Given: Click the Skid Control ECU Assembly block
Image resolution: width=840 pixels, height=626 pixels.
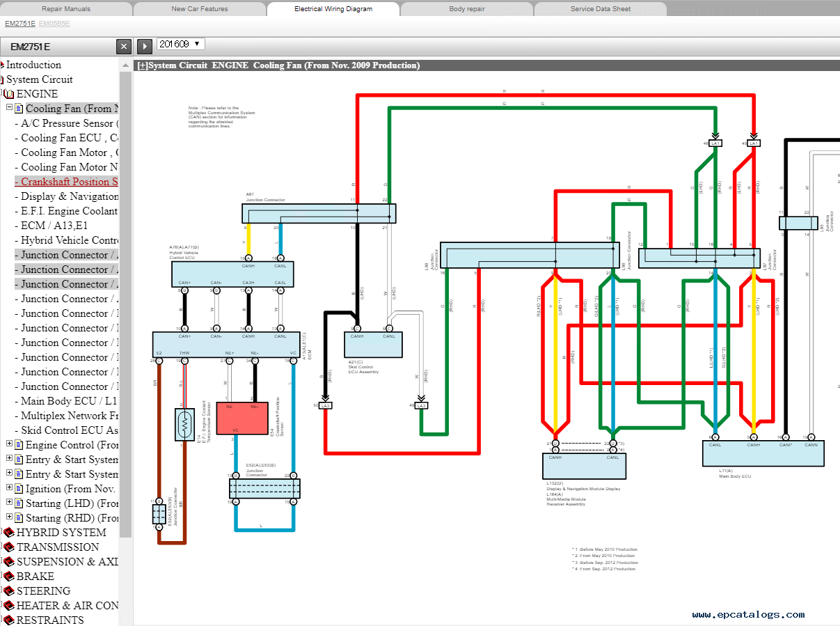Looking at the screenshot, I should [x=373, y=345].
